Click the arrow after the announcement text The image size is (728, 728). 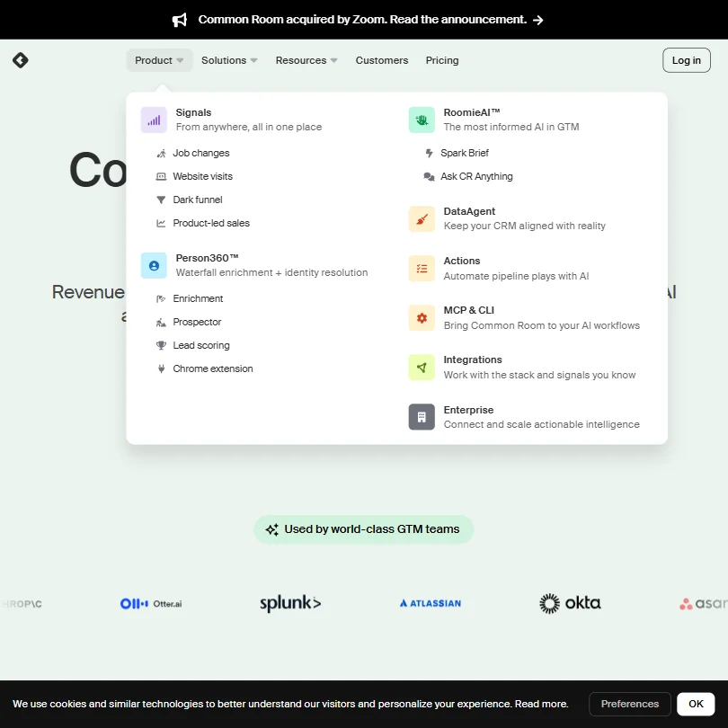coord(537,20)
